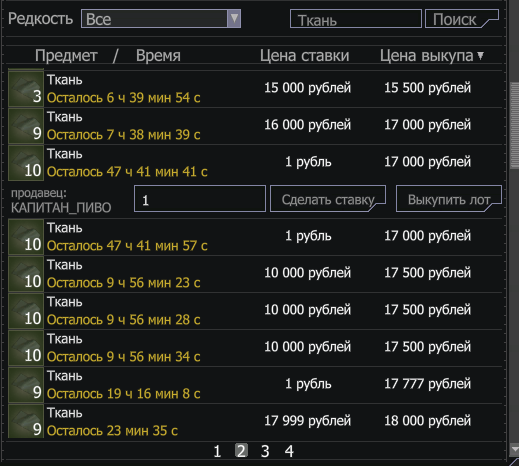
Task: Click Ткань icon priced 17 777 рублей
Action: click(x=26, y=384)
